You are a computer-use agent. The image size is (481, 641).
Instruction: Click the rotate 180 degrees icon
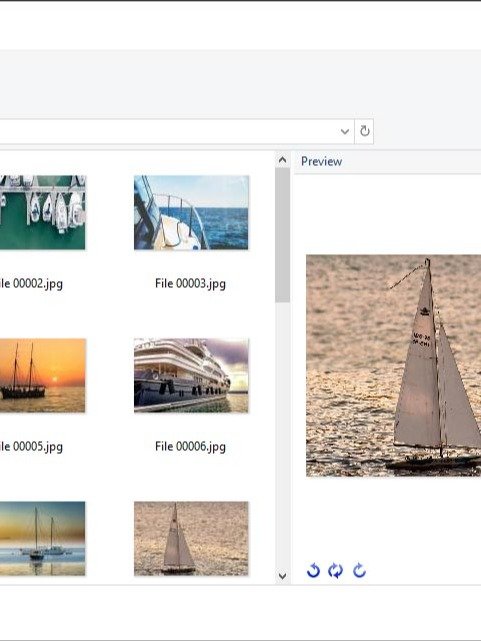point(336,570)
